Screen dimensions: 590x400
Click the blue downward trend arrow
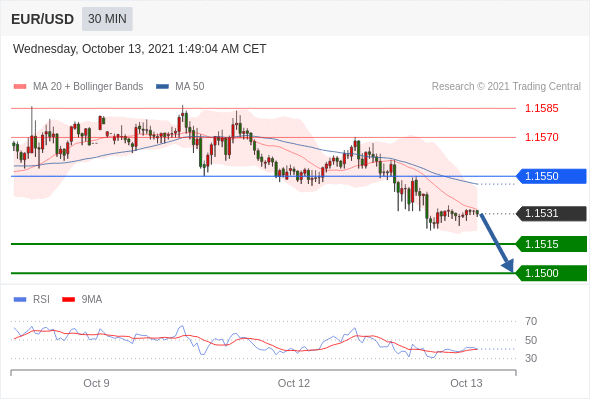(497, 243)
